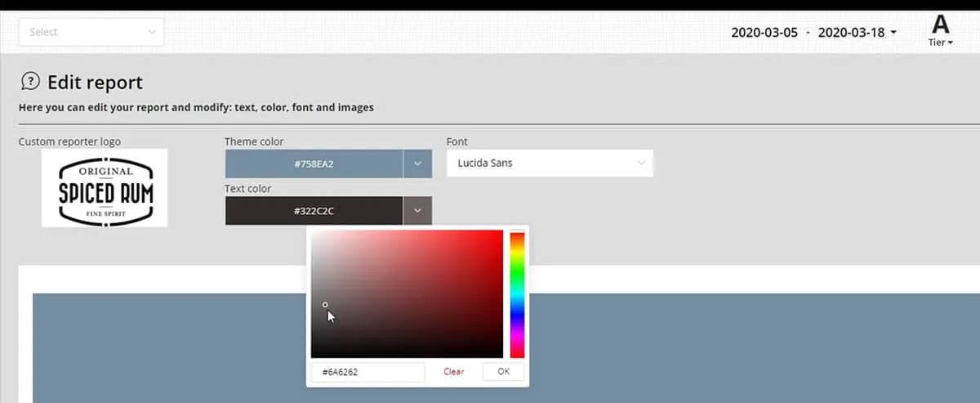Clear the selected color
The image size is (980, 403).
[454, 372]
